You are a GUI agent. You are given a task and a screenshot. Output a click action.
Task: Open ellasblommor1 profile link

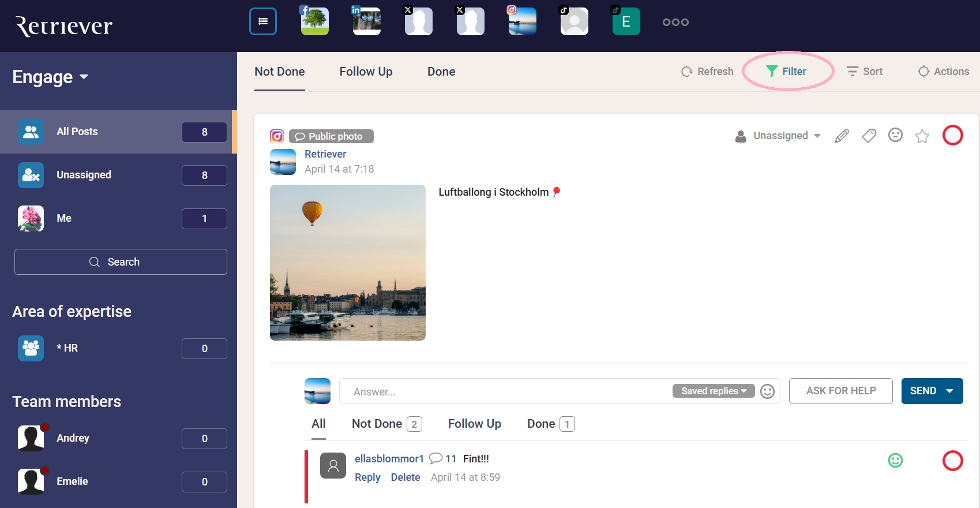coord(389,458)
